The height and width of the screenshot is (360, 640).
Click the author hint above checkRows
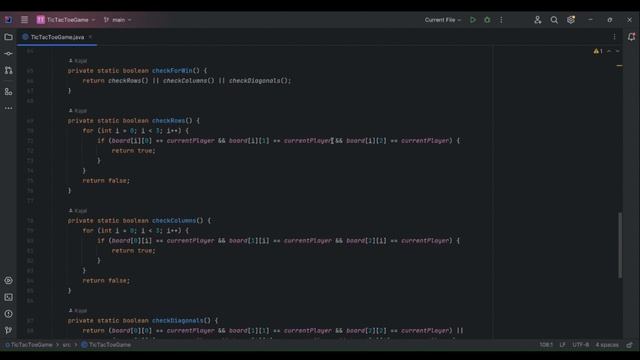[78, 111]
